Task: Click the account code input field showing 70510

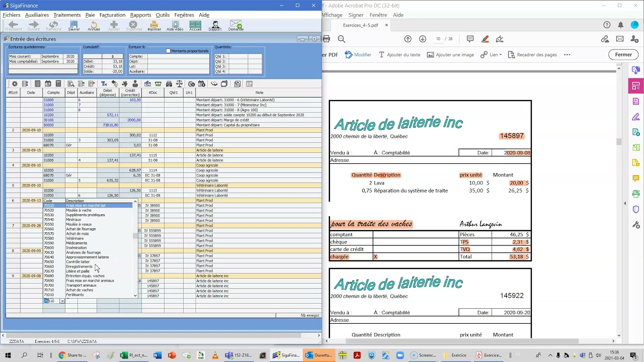Action: click(x=52, y=301)
